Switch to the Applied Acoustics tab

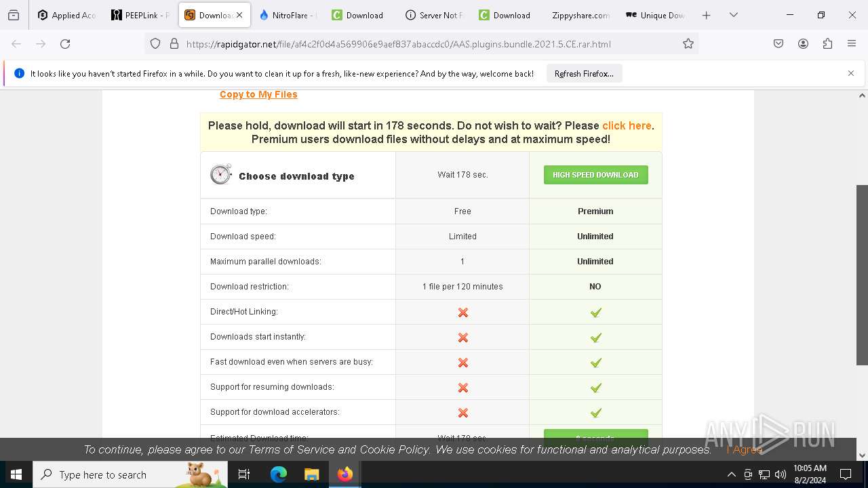pos(66,15)
